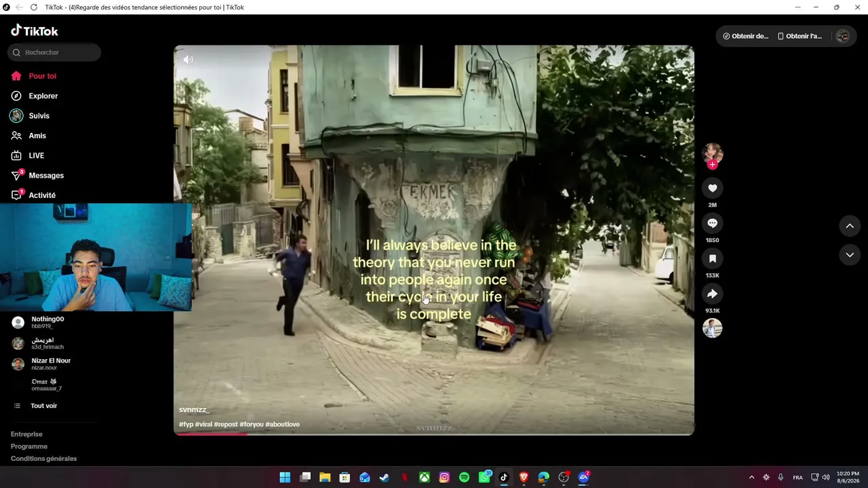Open comments via the speech bubble icon

[x=712, y=223]
